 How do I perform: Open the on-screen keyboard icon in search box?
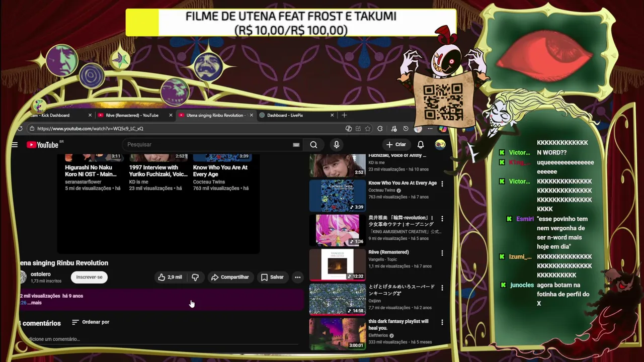296,145
